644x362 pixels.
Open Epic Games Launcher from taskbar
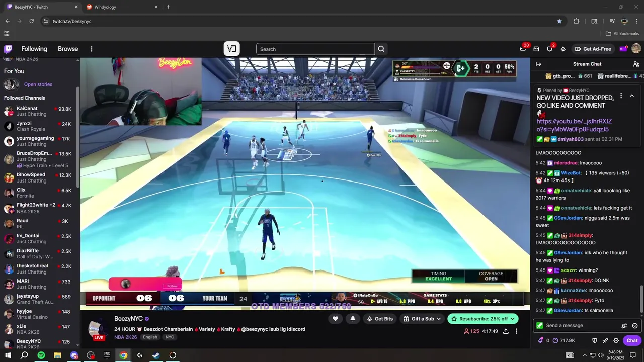click(x=107, y=355)
